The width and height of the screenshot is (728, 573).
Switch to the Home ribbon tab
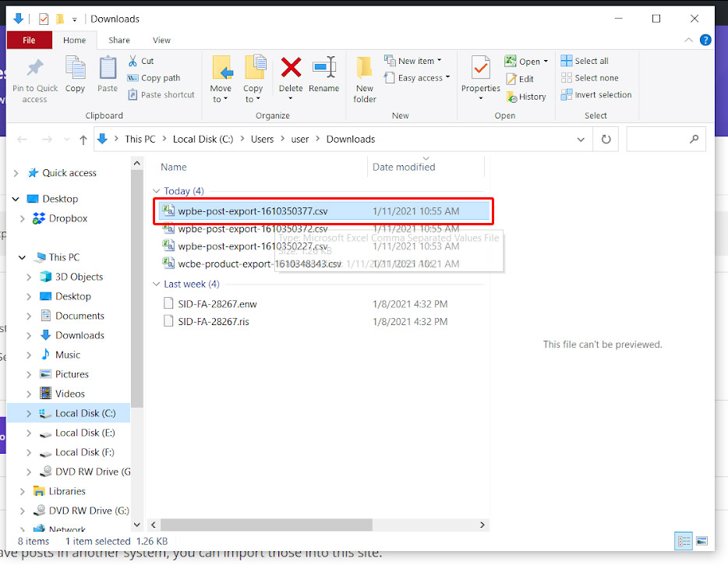[74, 41]
